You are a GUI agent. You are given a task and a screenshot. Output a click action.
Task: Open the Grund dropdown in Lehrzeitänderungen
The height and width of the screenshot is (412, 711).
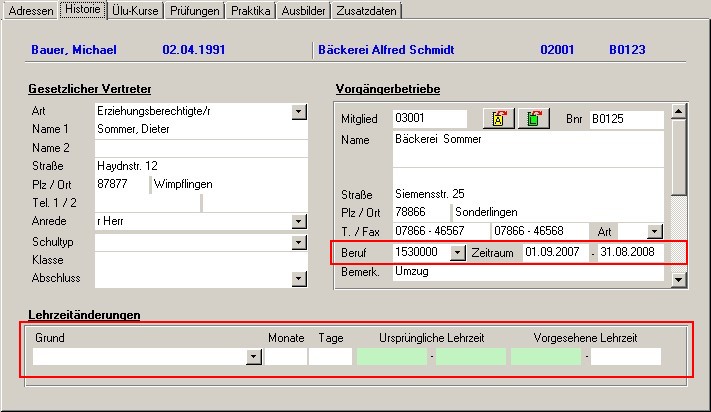point(253,356)
